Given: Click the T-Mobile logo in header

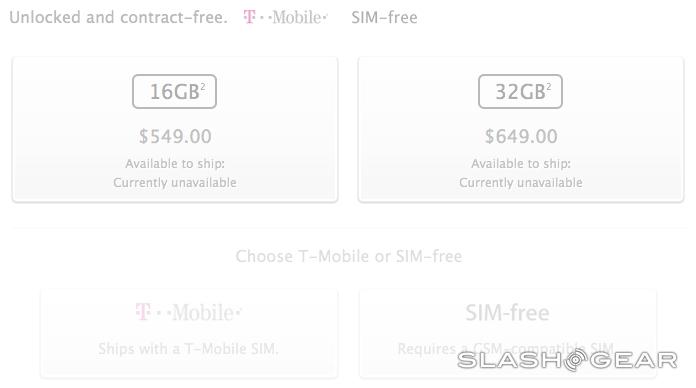Looking at the screenshot, I should (285, 17).
